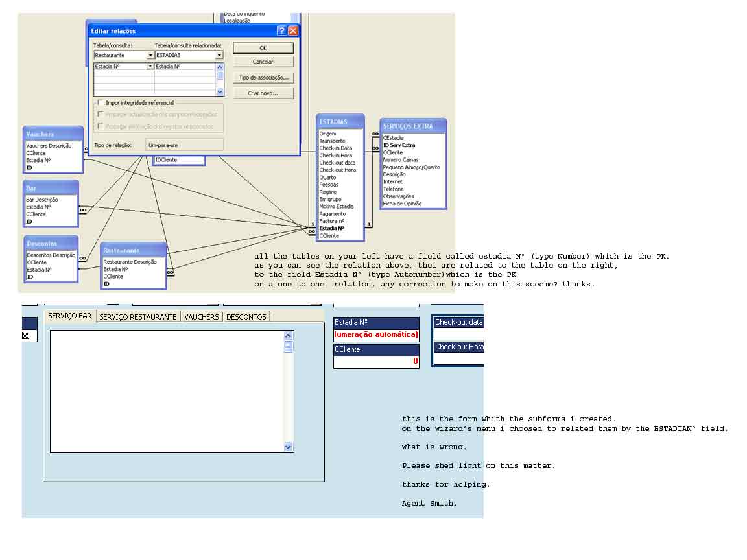Tick the Propagar eliminação dos registos relacionados checkbox

(101, 126)
